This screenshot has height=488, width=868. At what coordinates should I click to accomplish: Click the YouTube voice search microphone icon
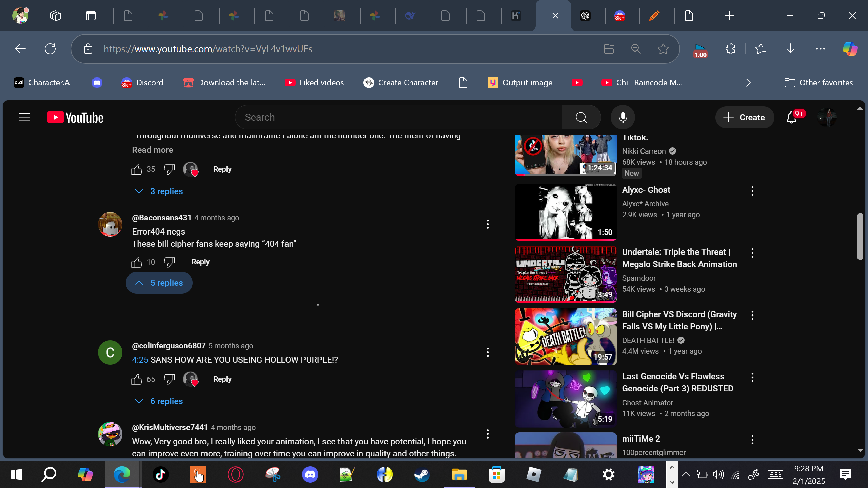coord(623,117)
